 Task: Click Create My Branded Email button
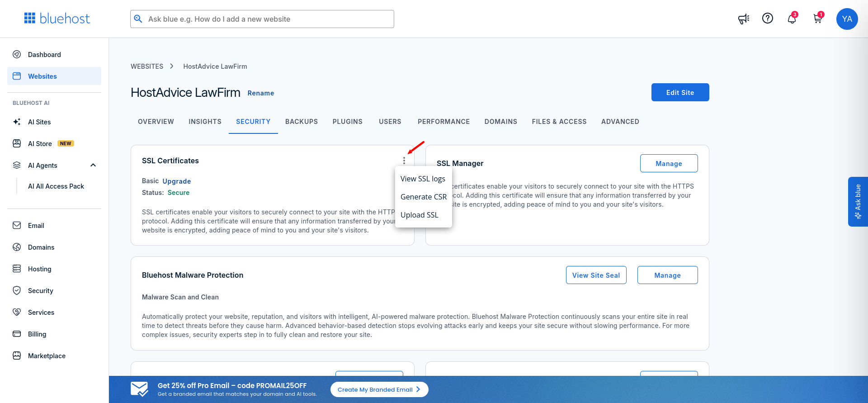pos(379,389)
